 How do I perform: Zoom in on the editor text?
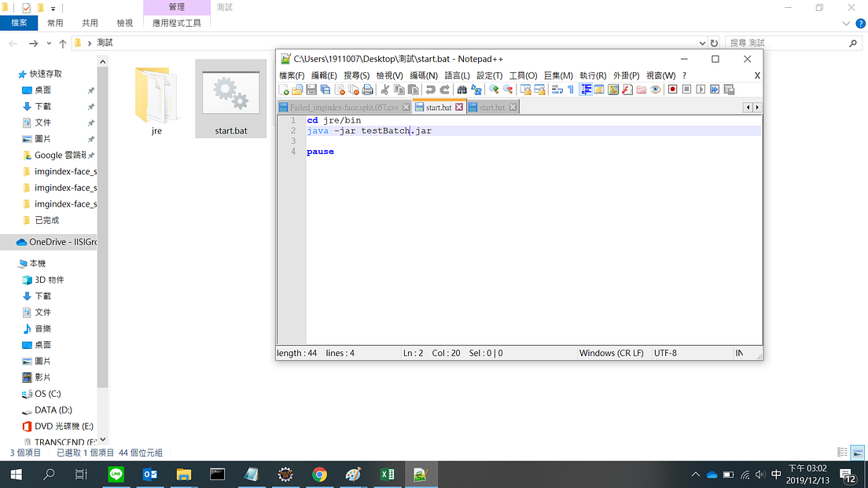(494, 90)
